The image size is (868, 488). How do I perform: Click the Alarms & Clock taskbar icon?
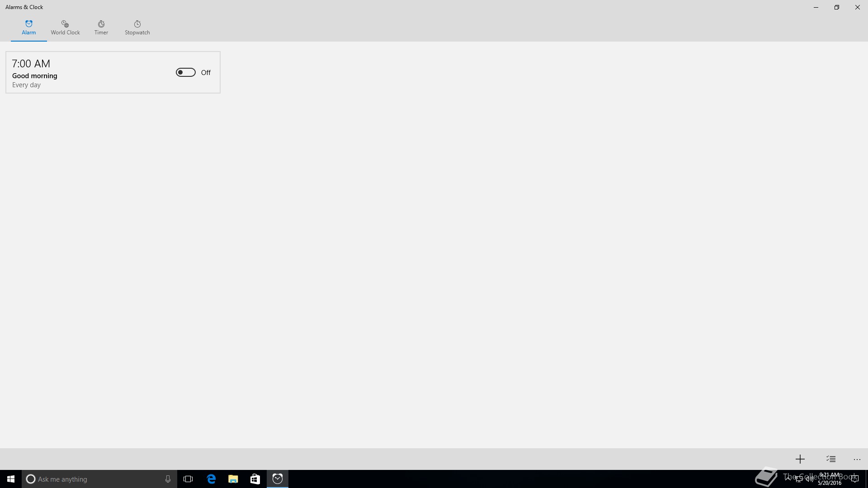pyautogui.click(x=278, y=479)
